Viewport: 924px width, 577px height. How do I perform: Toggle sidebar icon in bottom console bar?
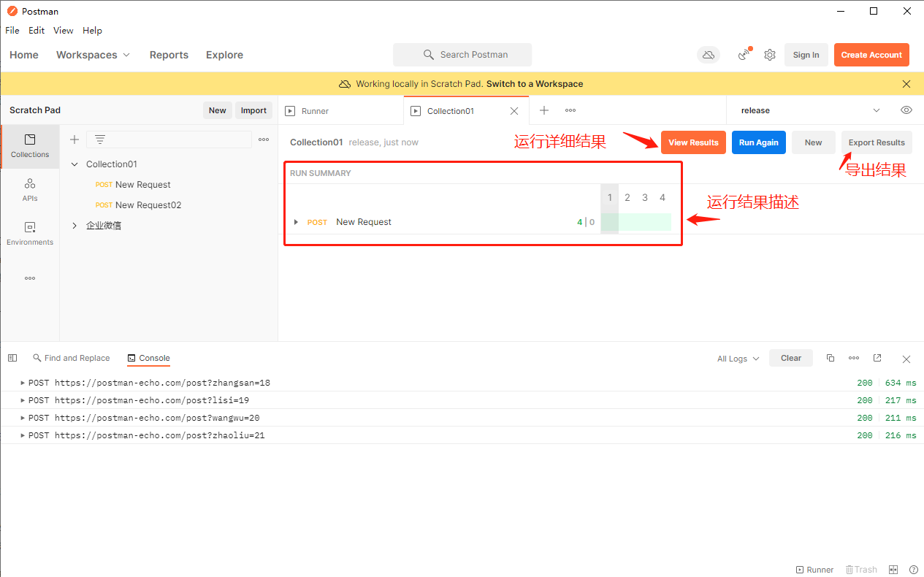coord(12,358)
